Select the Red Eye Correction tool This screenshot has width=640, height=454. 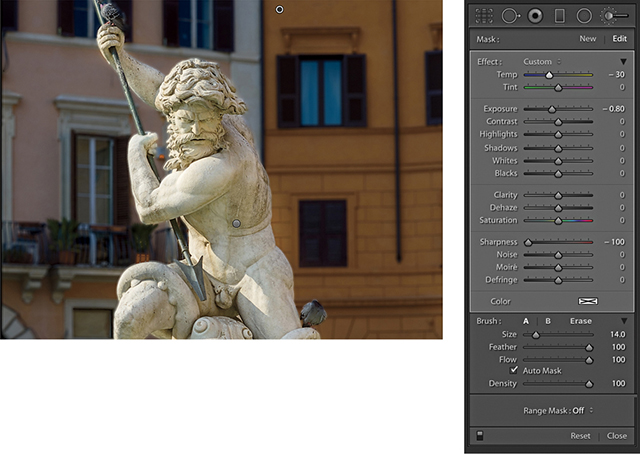tap(535, 15)
